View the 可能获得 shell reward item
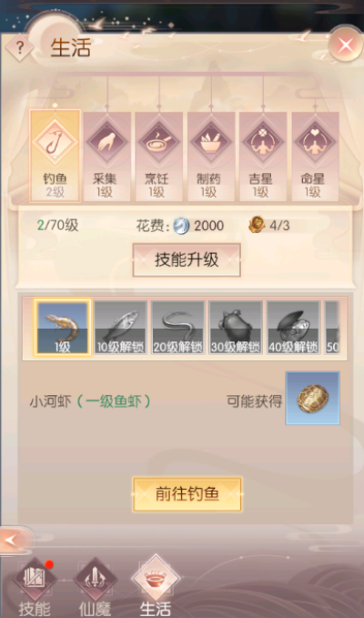The image size is (364, 618). (312, 398)
